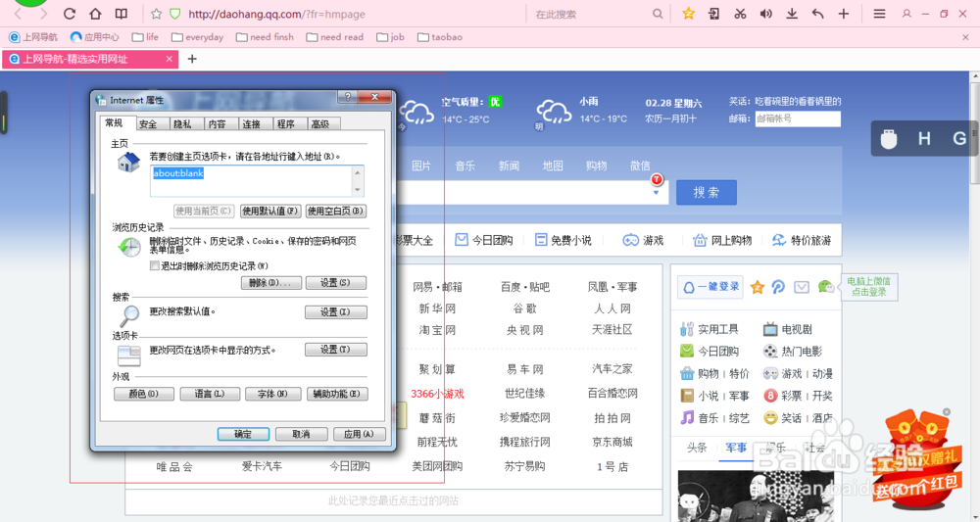980x522 pixels.
Task: Reload the page with the refresh icon
Action: point(70,14)
